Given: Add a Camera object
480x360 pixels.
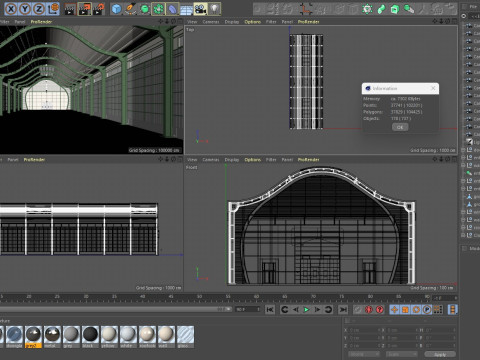Looking at the screenshot, I should [200, 9].
